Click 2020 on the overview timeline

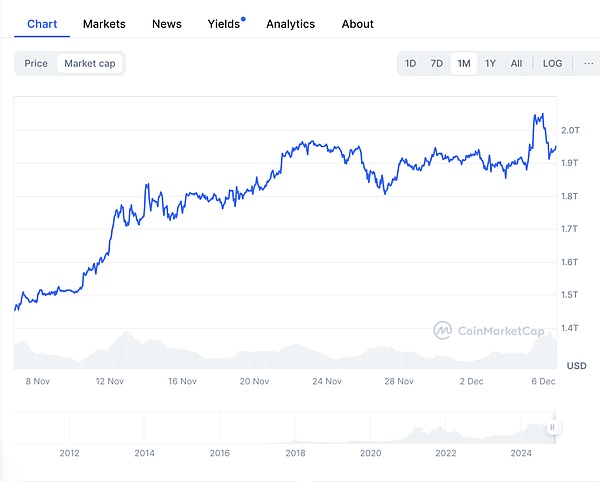pos(371,453)
